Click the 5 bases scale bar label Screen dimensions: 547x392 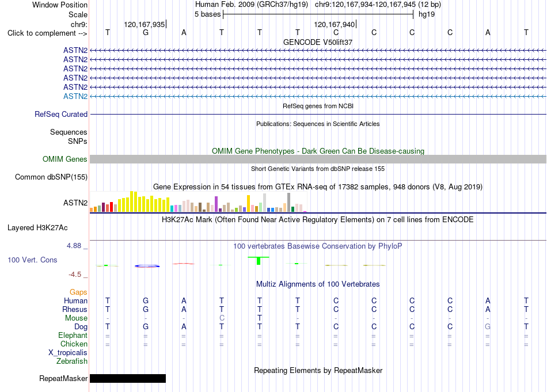[207, 14]
